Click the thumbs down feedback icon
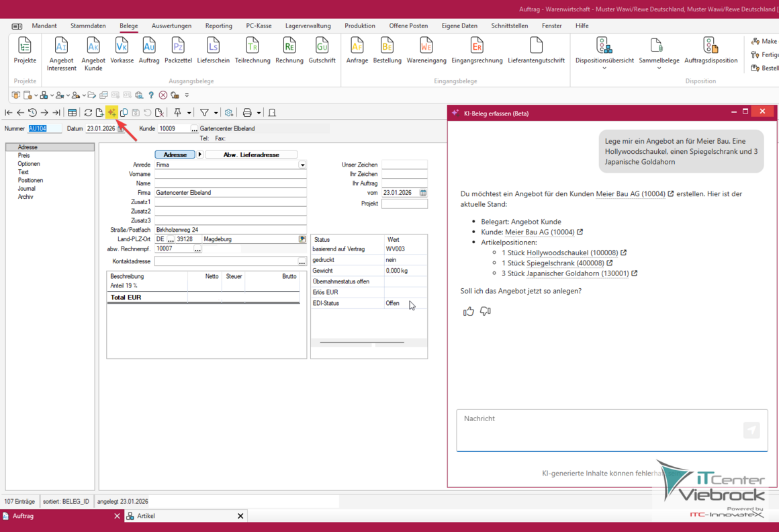779x532 pixels. click(486, 312)
